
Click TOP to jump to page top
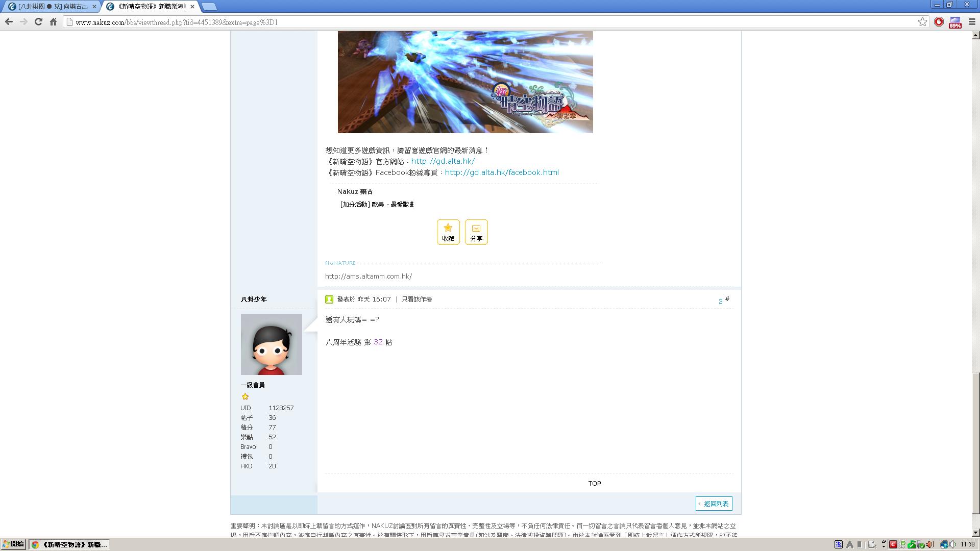pos(594,483)
